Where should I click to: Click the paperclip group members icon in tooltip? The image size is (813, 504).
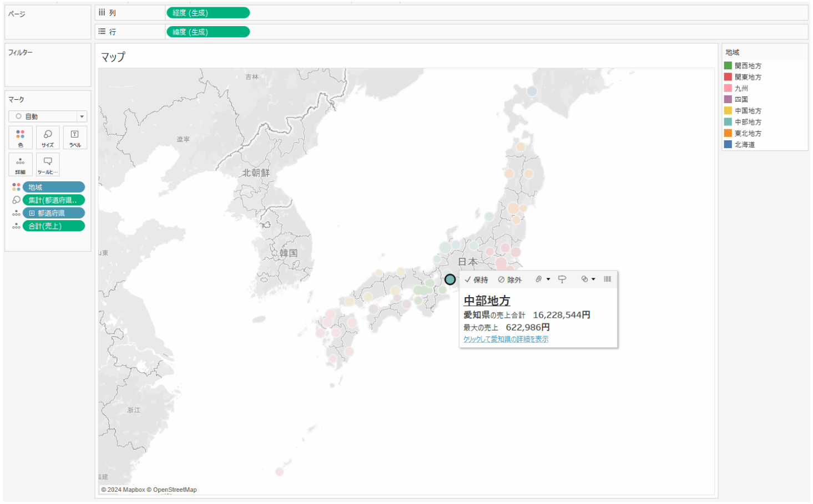pyautogui.click(x=538, y=279)
